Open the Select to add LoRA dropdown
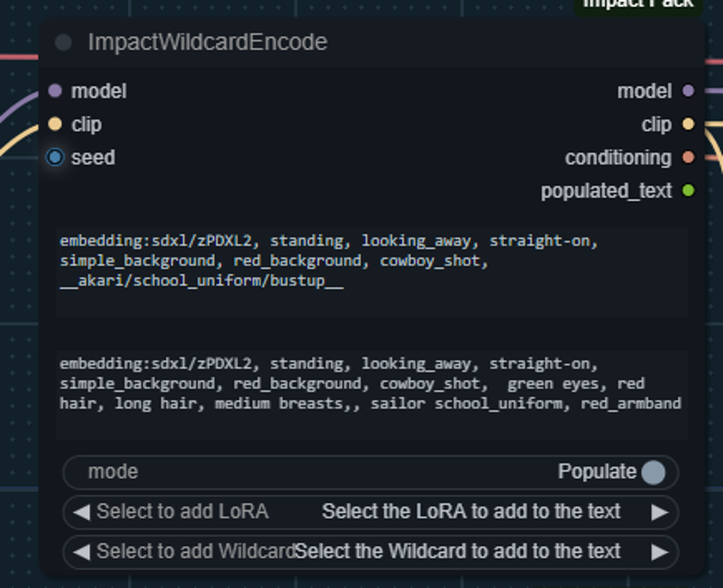This screenshot has width=723, height=588. click(371, 512)
